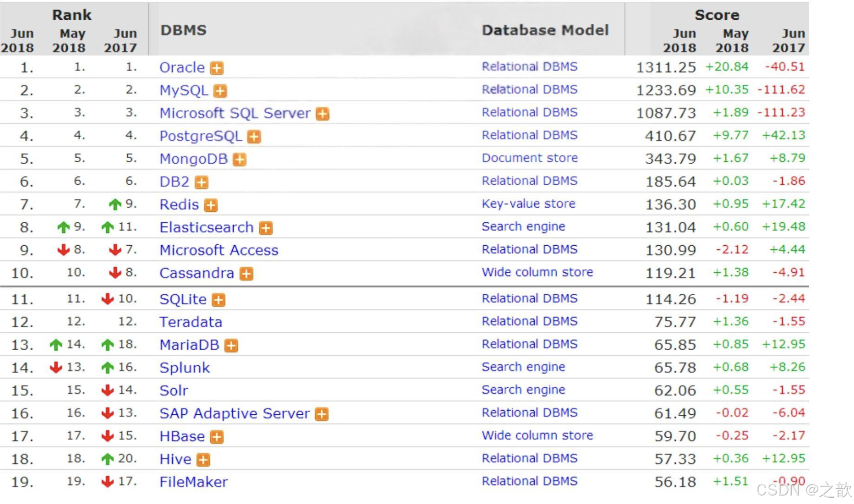Click the plus icon next to SAP Adaptive Server
Screen dimensions: 854x504
(x=322, y=414)
